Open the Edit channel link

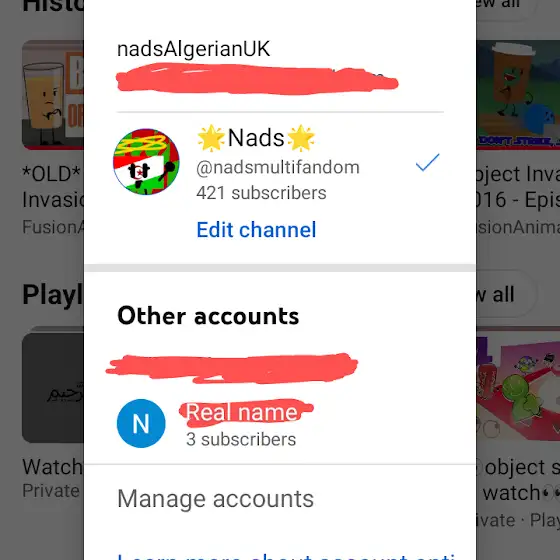256,230
